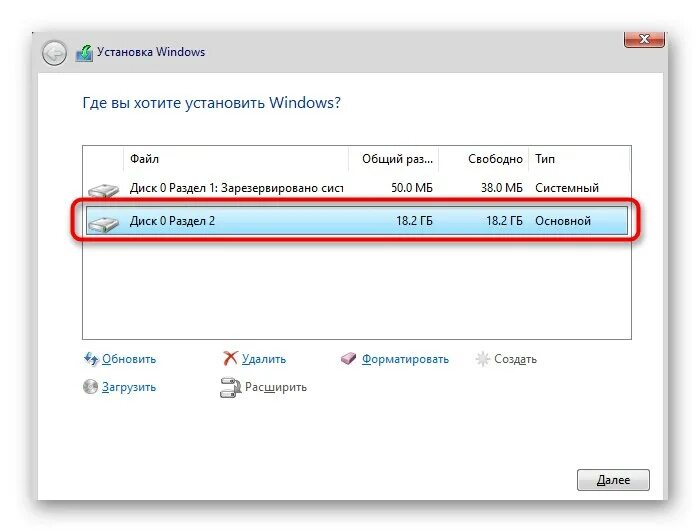The image size is (700, 532).
Task: Click the drive icon for Раздел 2
Action: (104, 223)
